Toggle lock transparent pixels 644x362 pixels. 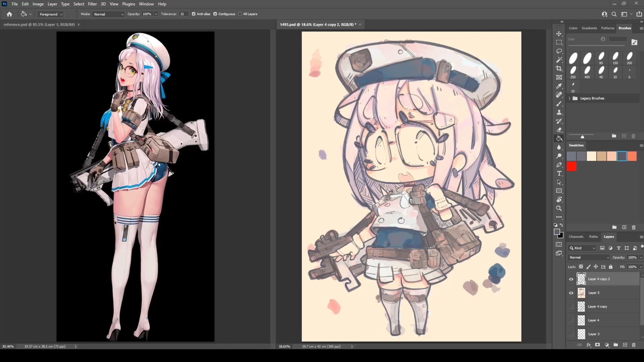[x=581, y=267]
